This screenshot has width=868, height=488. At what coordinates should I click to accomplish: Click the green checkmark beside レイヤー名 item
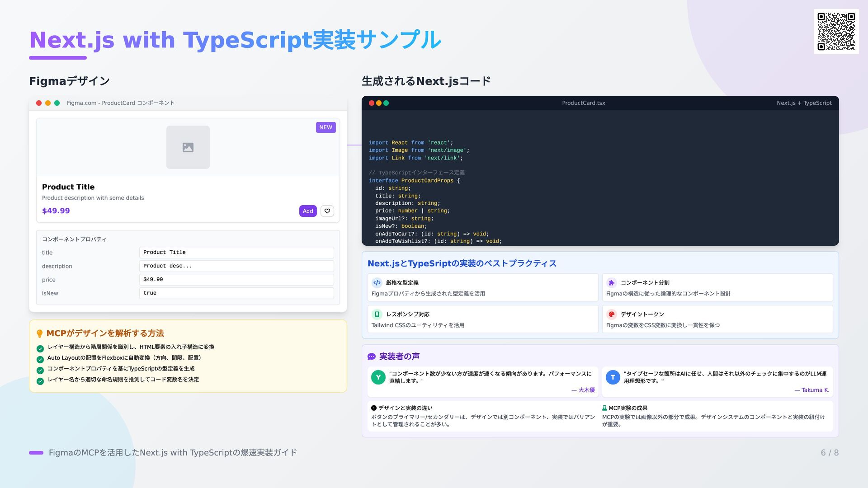[40, 381]
